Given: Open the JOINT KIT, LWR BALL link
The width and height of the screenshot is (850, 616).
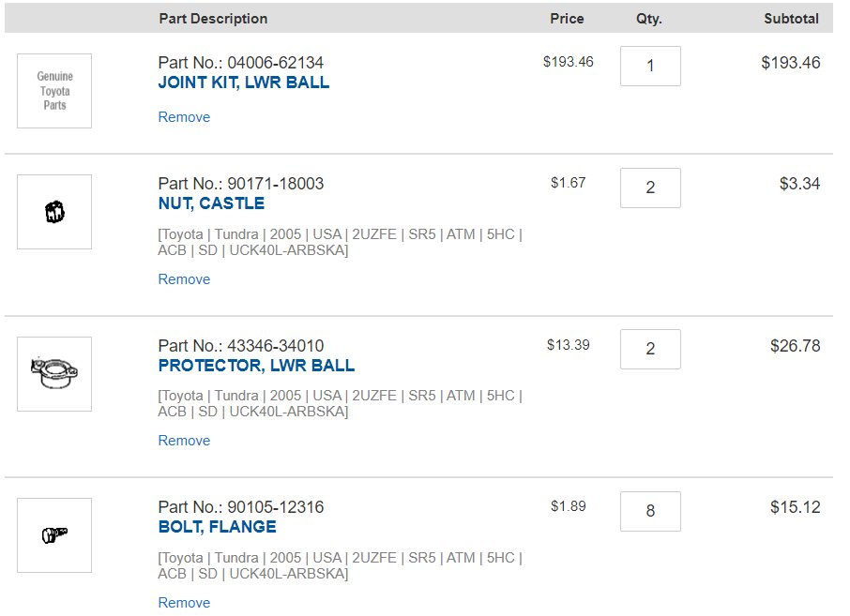Looking at the screenshot, I should click(243, 83).
